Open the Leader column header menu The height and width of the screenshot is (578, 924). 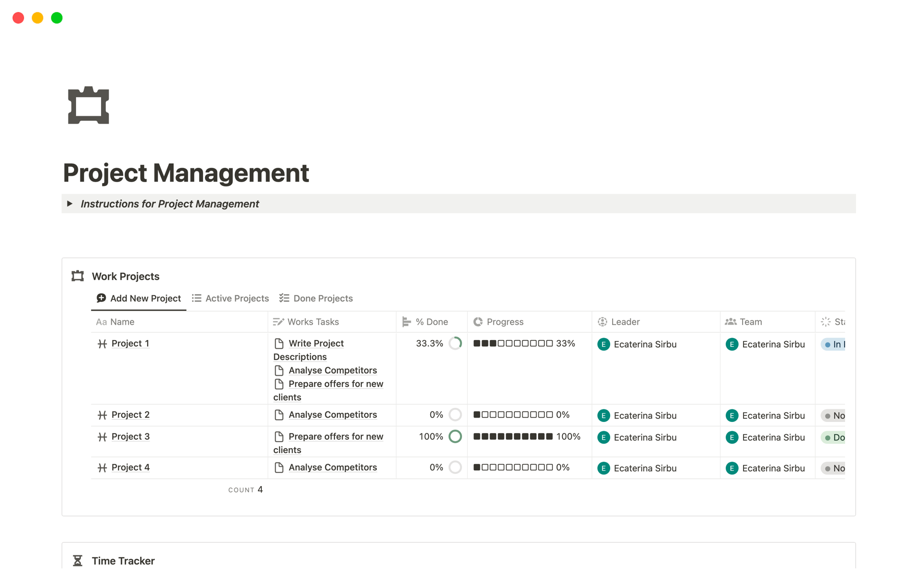tap(625, 322)
